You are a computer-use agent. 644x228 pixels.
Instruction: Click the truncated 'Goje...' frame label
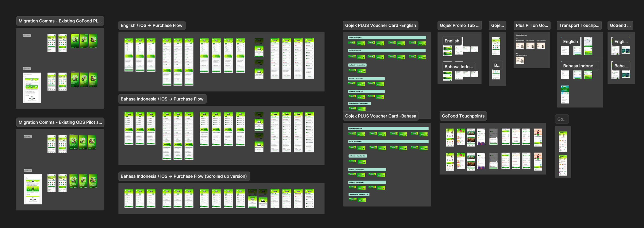pos(497,25)
